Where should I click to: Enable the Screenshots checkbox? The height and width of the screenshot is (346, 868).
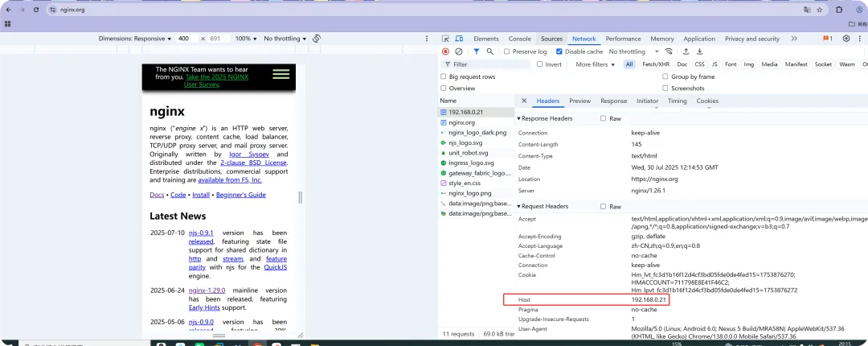[665, 89]
